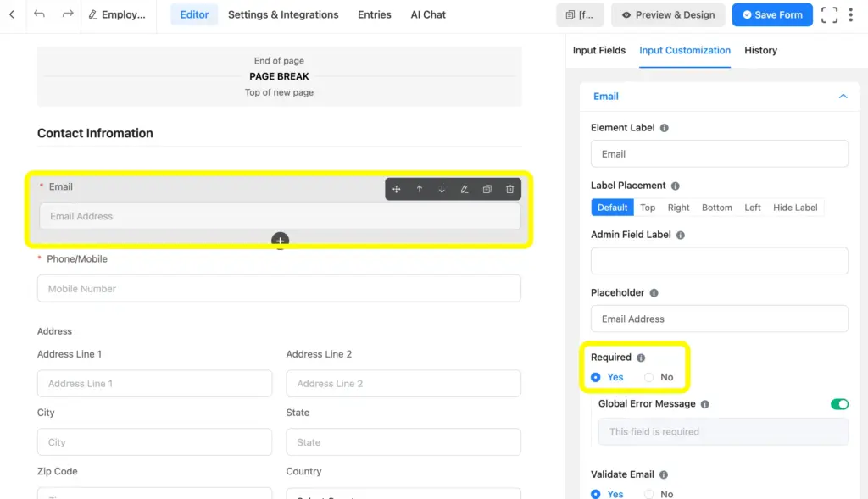The image size is (868, 499).
Task: Click the Country field label
Action: tap(303, 471)
